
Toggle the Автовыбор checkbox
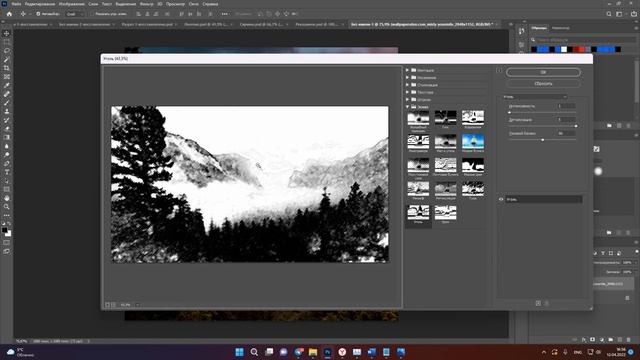tap(38, 14)
